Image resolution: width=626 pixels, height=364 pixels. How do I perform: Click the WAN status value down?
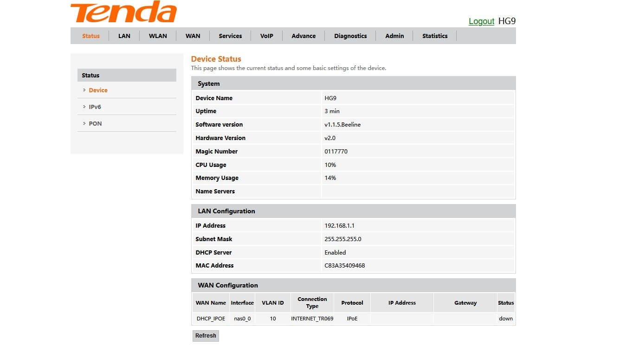506,319
